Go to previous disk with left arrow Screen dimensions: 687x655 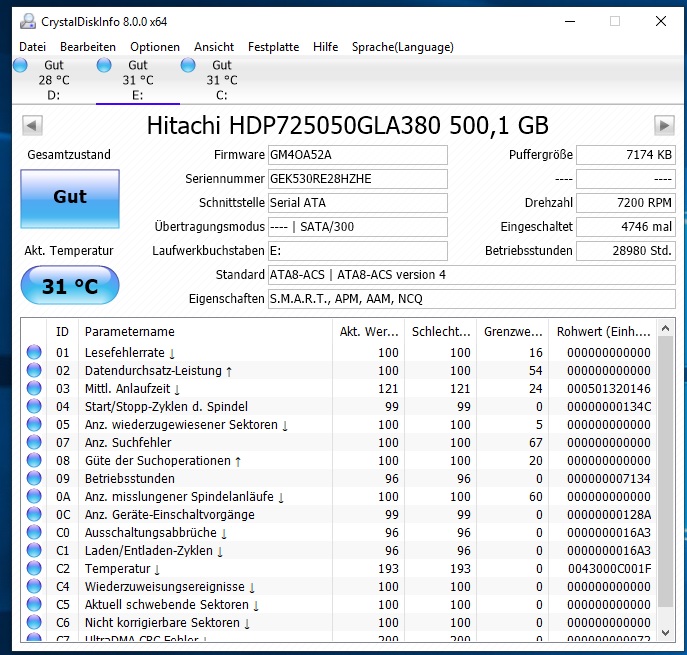32,126
